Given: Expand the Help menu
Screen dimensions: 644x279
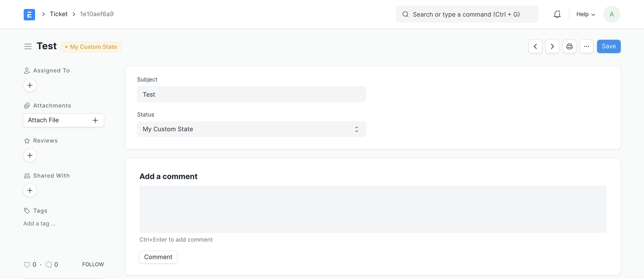Looking at the screenshot, I should pyautogui.click(x=585, y=14).
